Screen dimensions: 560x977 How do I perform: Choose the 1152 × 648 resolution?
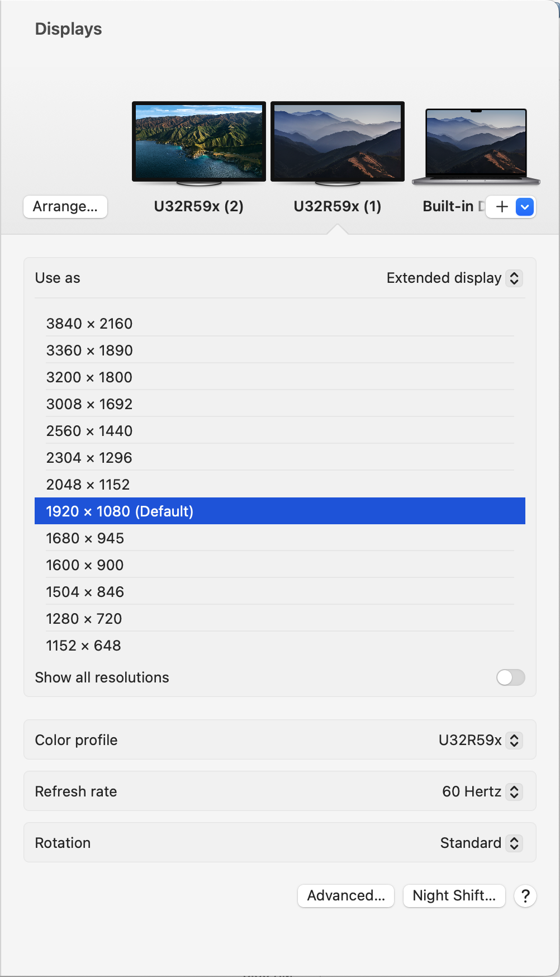coord(83,646)
